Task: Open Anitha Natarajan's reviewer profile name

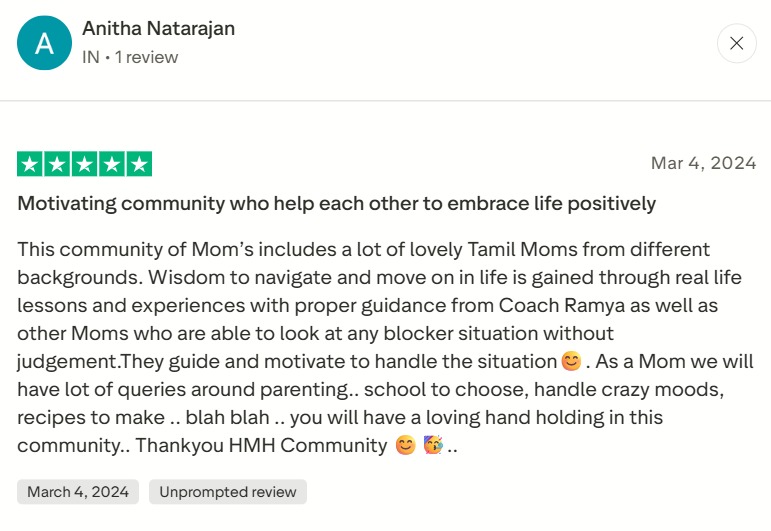Action: pyautogui.click(x=158, y=29)
